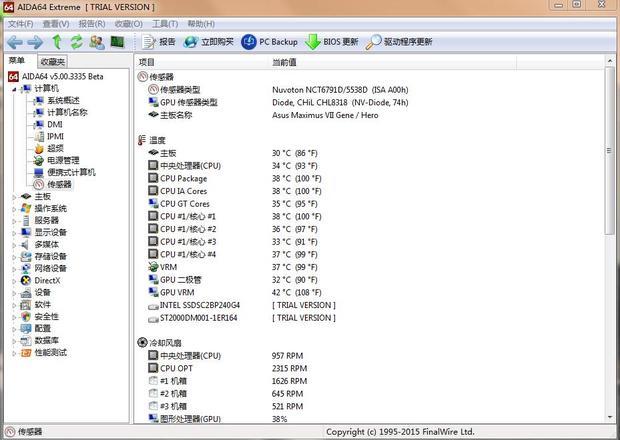The image size is (620, 440).
Task: Expand the 操作系统 tree node
Action: (14, 209)
